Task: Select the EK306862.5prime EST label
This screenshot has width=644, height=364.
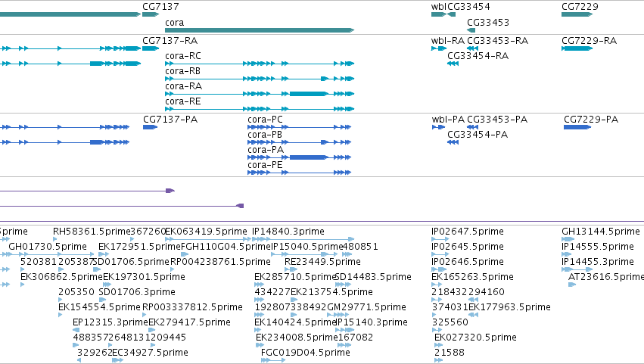Action: tap(61, 277)
